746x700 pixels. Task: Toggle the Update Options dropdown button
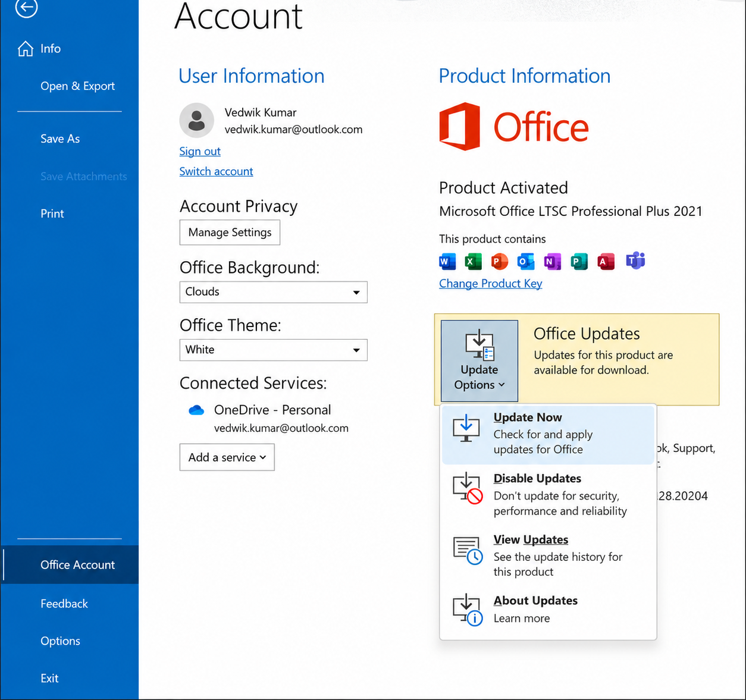(479, 361)
